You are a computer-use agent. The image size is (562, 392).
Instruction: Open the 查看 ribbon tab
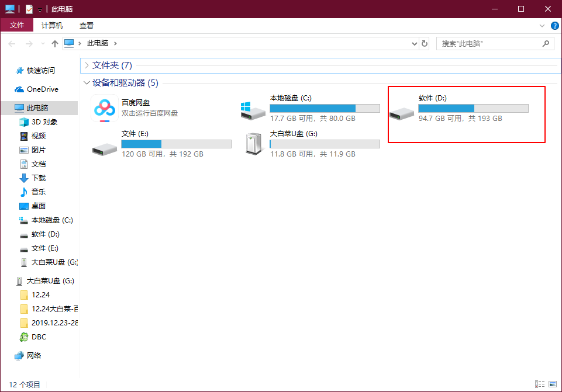pyautogui.click(x=87, y=26)
